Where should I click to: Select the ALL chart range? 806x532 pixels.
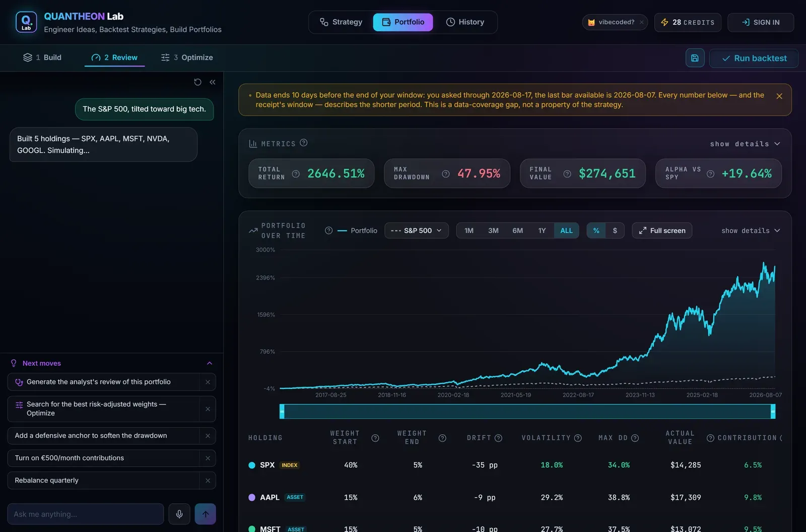tap(566, 230)
